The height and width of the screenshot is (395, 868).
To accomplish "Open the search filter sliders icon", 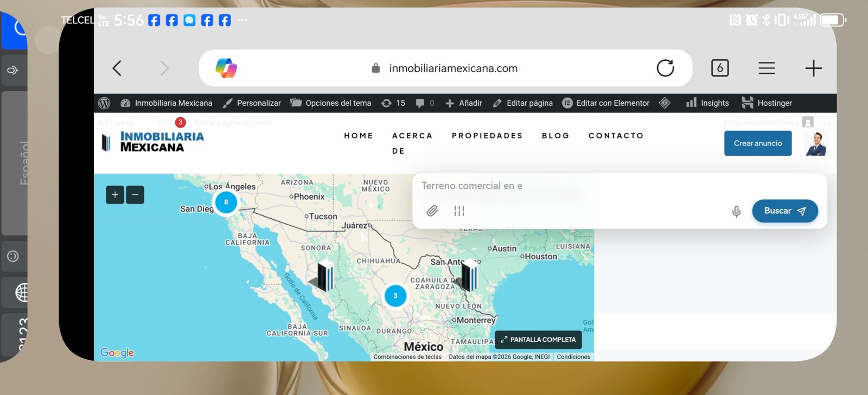I will pos(459,211).
